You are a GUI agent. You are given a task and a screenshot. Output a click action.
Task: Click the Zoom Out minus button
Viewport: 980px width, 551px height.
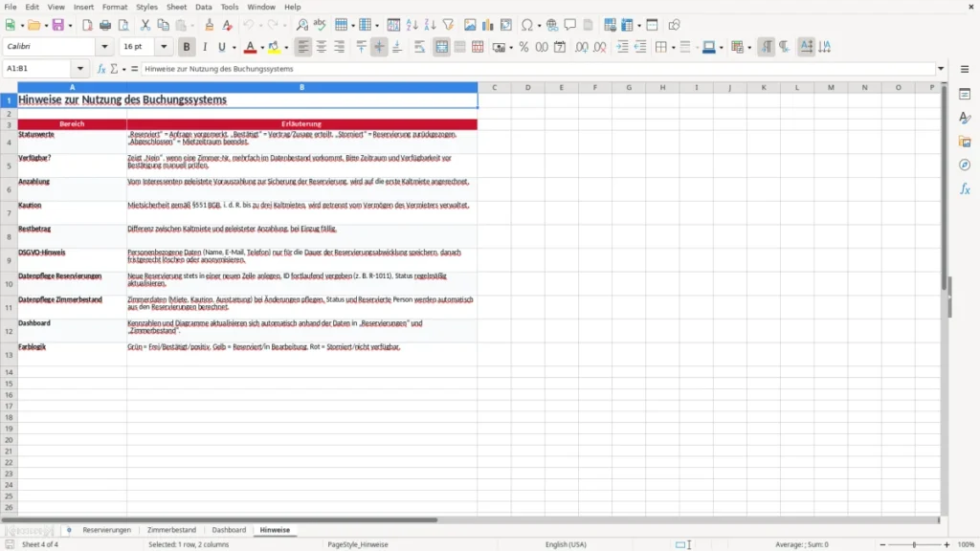[882, 544]
